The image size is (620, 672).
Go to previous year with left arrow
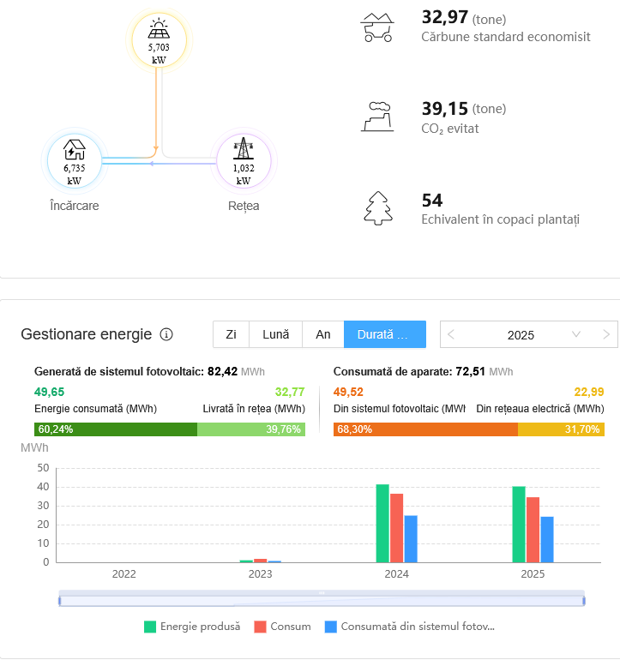(451, 334)
